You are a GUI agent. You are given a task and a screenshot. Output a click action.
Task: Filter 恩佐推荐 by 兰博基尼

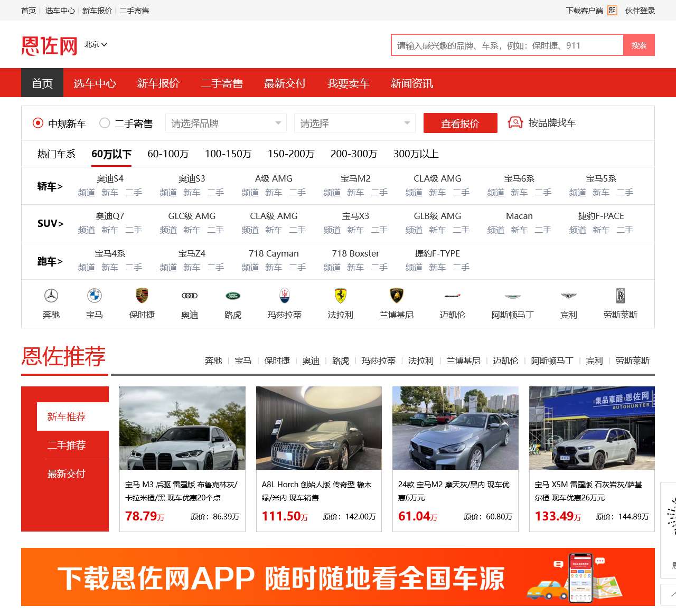coord(463,361)
